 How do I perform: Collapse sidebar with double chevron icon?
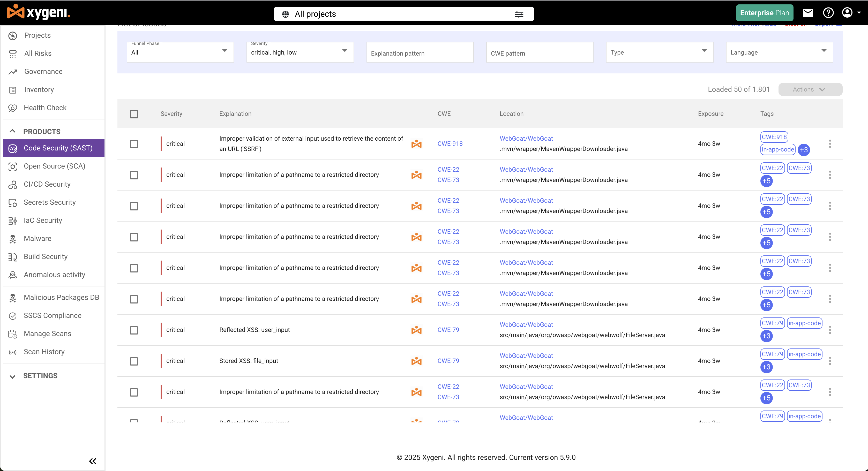point(93,461)
